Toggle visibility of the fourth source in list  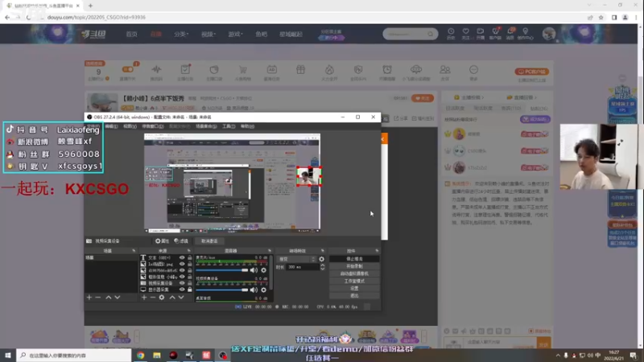pyautogui.click(x=182, y=277)
